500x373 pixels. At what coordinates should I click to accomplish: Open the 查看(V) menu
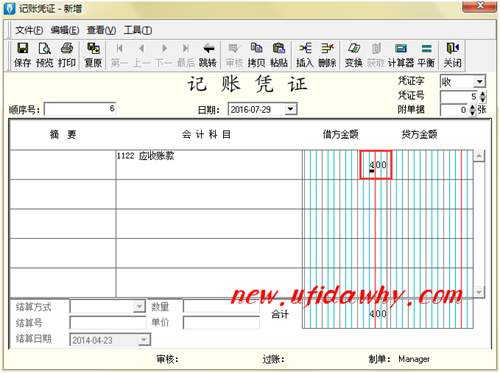[x=101, y=30]
